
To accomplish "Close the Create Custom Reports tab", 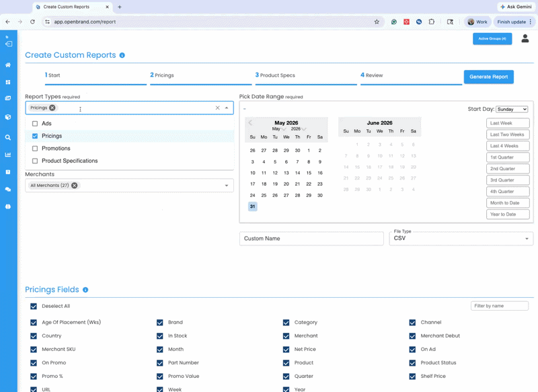I will 108,7.
